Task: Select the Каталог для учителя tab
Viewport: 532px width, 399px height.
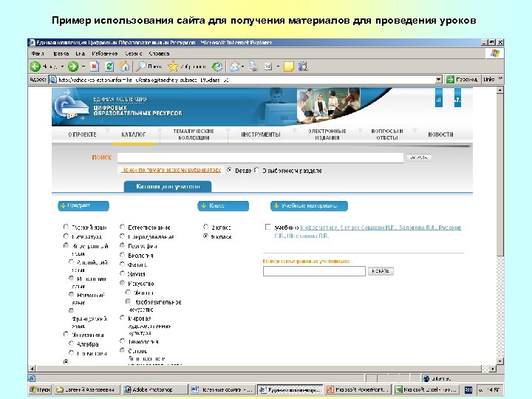Action: tap(168, 187)
